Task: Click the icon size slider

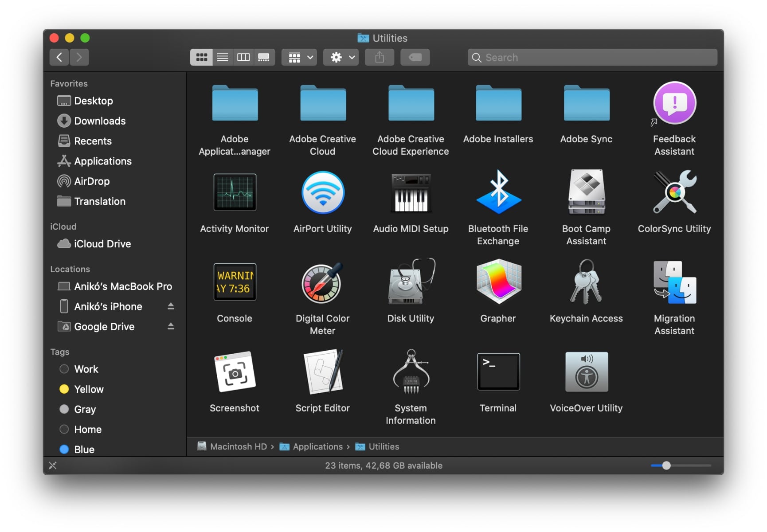Action: point(666,465)
